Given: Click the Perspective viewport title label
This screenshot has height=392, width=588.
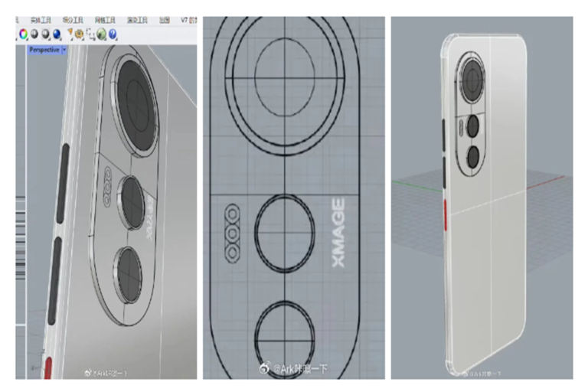Looking at the screenshot, I should (x=44, y=49).
